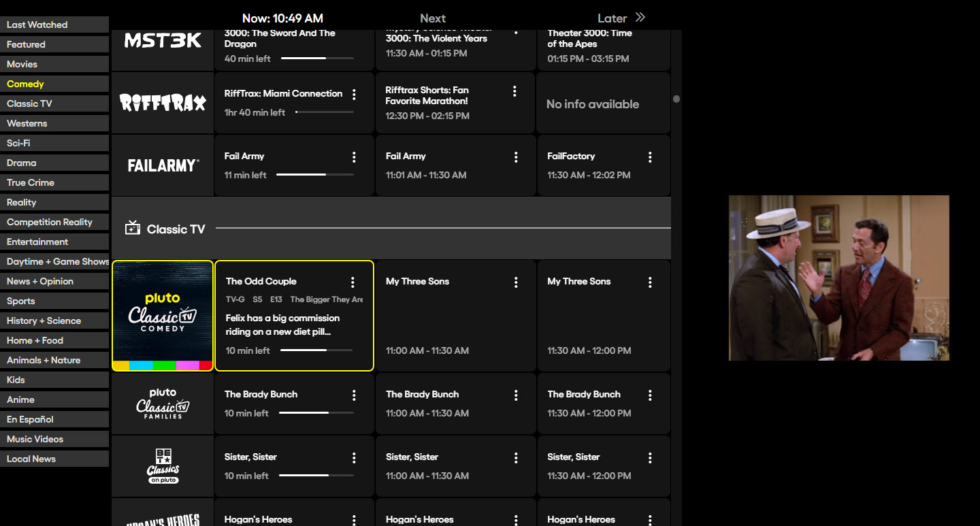The height and width of the screenshot is (526, 980).
Task: Click the live video preview thumbnail
Action: (x=838, y=278)
